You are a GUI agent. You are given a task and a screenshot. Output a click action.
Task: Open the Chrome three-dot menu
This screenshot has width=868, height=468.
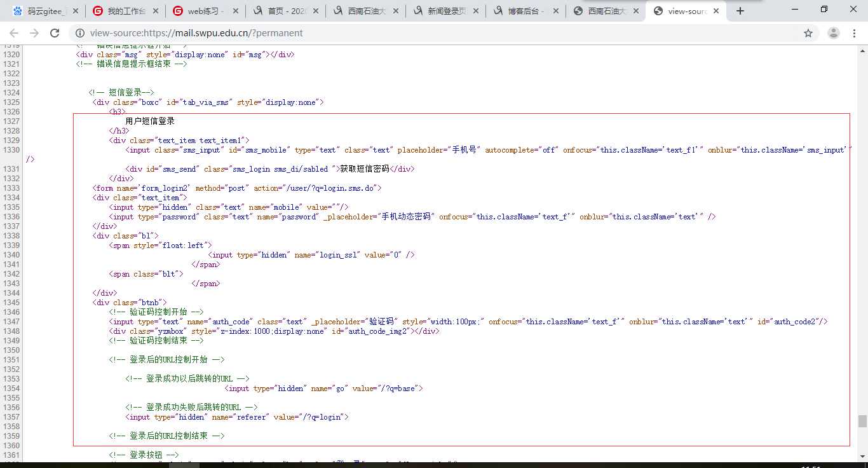(855, 33)
